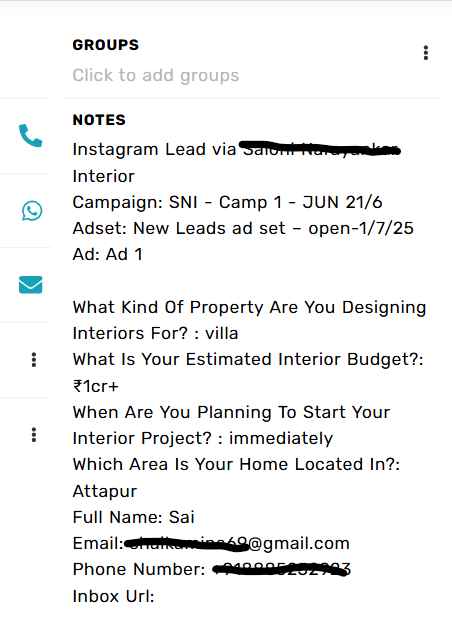Click the 'immediately' project start answer
The height and width of the screenshot is (642, 452).
click(281, 439)
